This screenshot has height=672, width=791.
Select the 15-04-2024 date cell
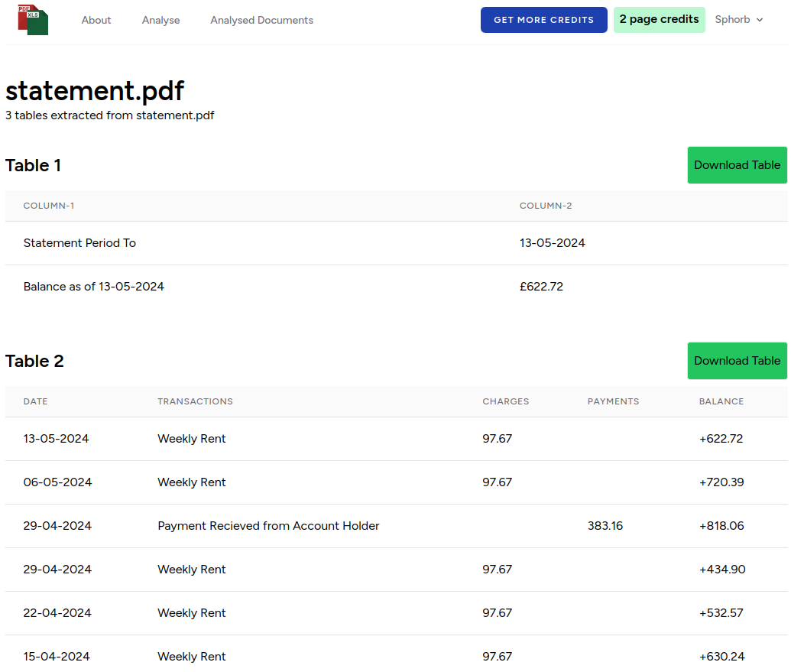coord(56,657)
